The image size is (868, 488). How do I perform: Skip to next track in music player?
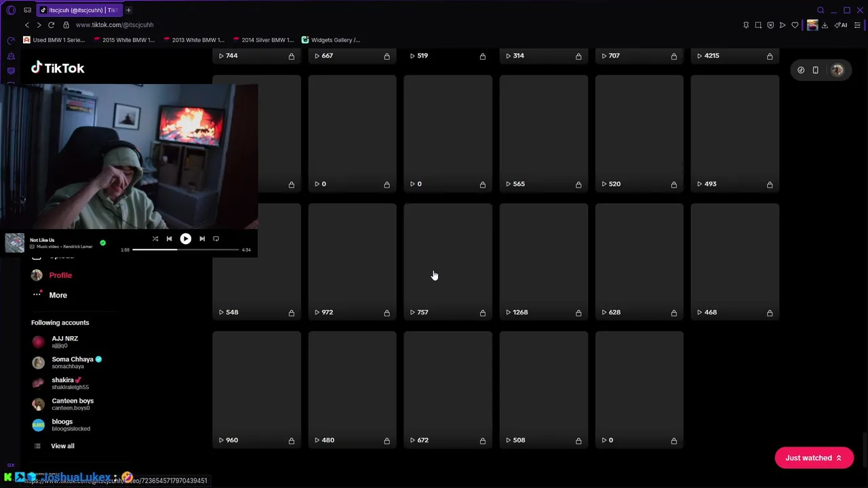[202, 239]
